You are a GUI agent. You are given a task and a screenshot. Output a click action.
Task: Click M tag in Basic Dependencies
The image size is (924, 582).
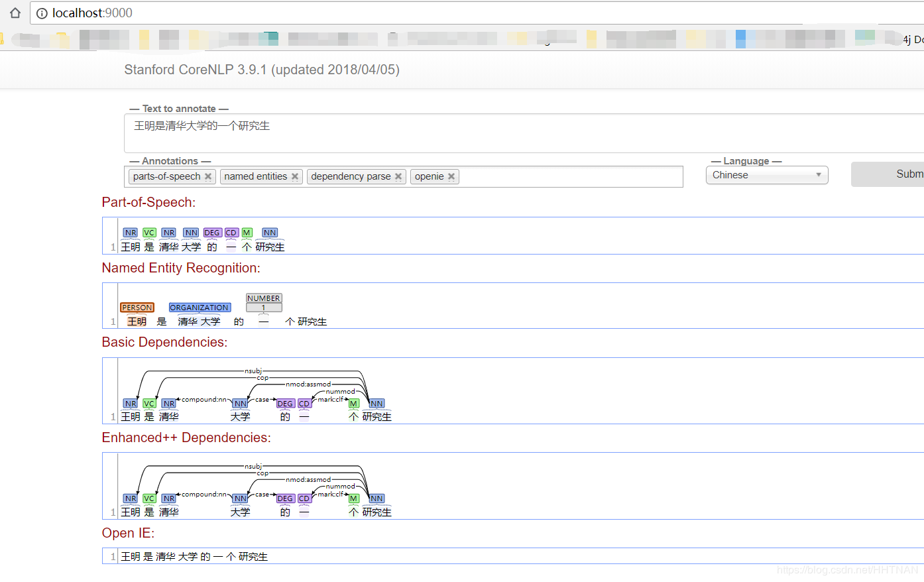click(x=354, y=404)
